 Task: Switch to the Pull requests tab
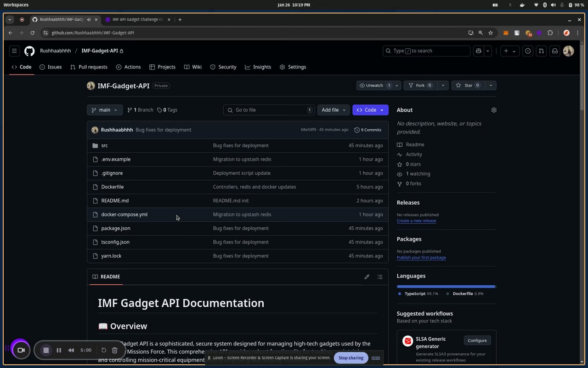pyautogui.click(x=89, y=67)
